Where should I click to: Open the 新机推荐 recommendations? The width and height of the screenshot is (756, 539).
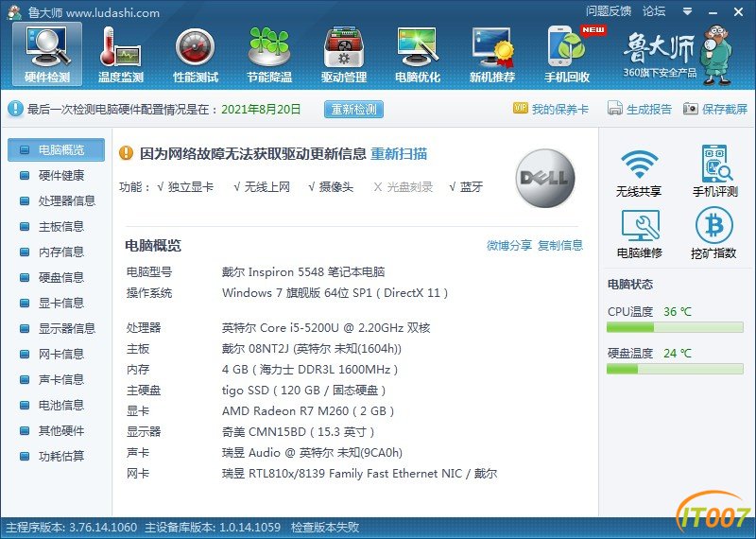click(492, 55)
